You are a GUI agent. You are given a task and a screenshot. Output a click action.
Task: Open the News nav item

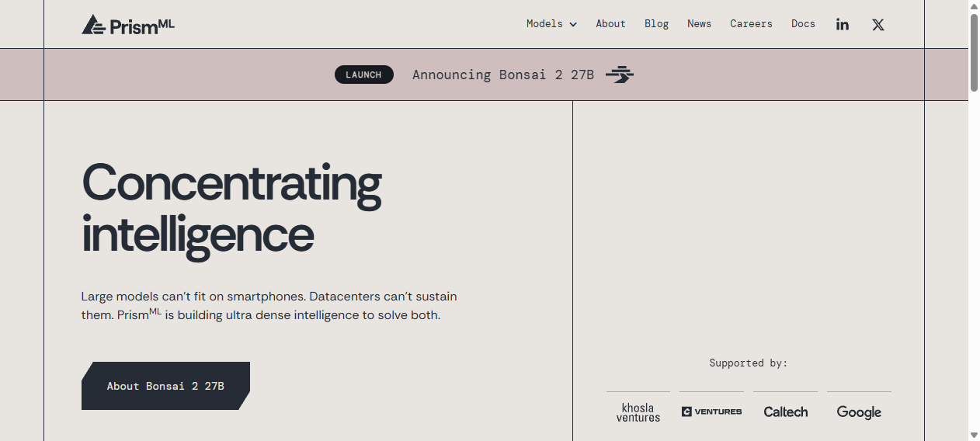click(x=699, y=24)
